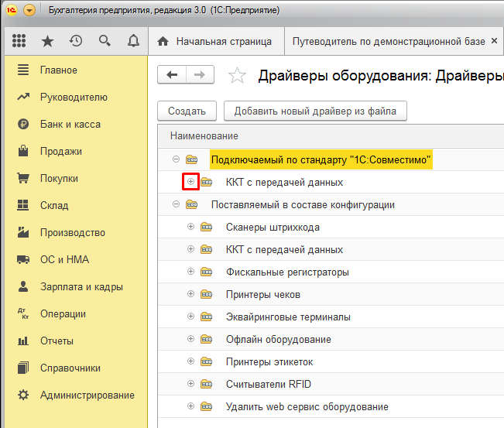Screen dimensions: 504x428
Task: Expand Офлайн оборудование group
Action: tap(190, 339)
